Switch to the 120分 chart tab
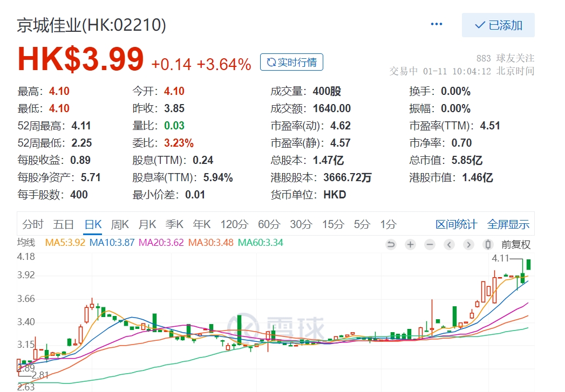This screenshot has height=392, width=565. [x=234, y=224]
